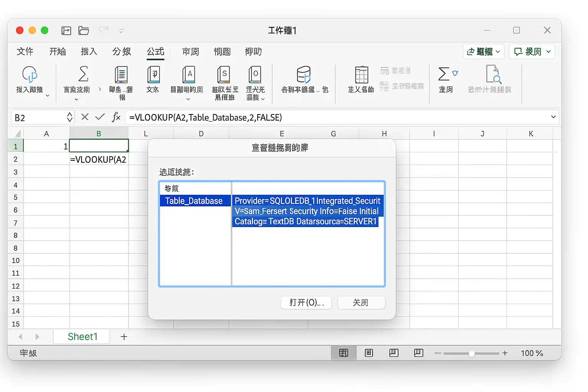This screenshot has width=588, height=392.
Task: Open the AutoSum sigma icon
Action: pos(83,74)
